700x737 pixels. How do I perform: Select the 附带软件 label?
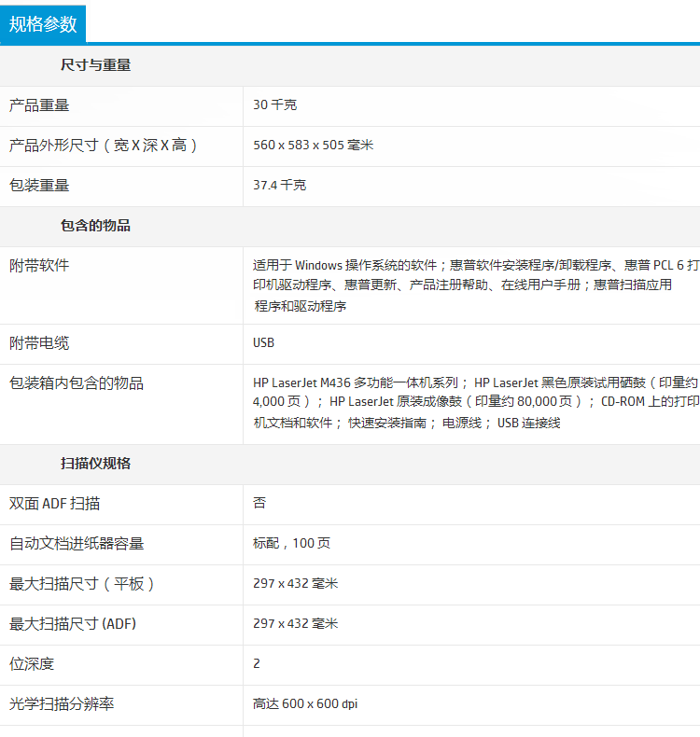(39, 266)
